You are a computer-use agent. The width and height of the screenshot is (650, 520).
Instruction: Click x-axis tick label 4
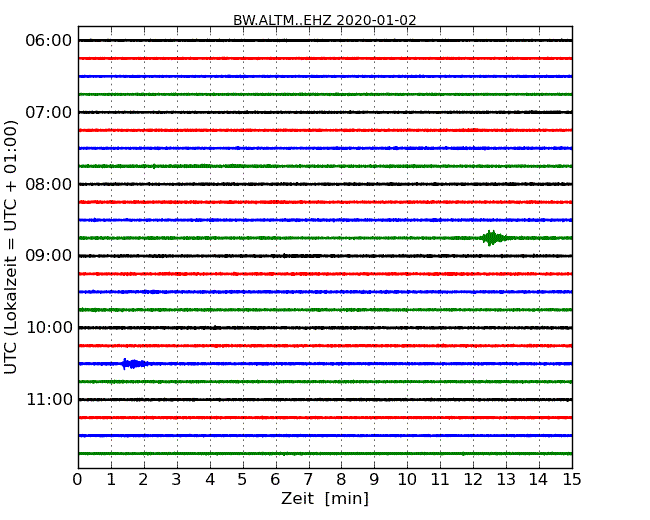tap(210, 480)
